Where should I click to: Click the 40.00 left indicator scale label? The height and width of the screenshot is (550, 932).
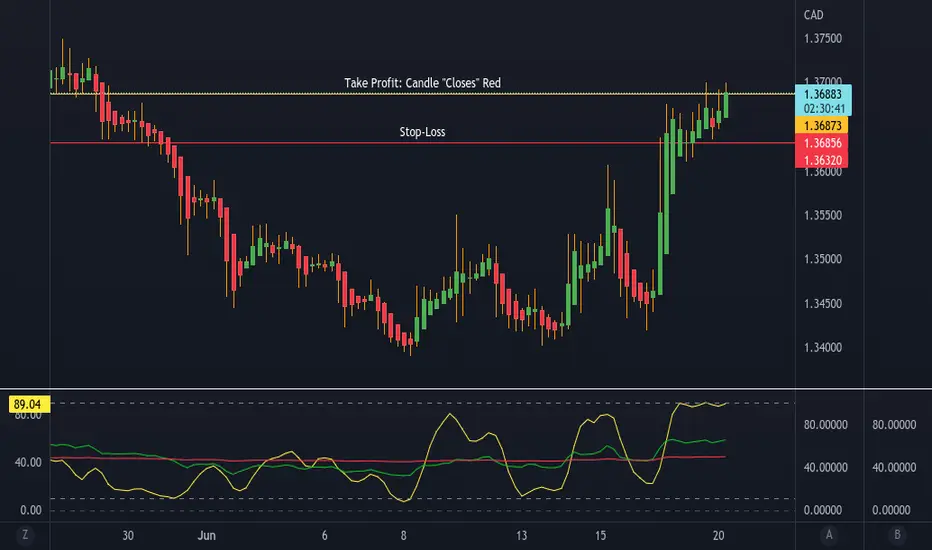tap(28, 462)
